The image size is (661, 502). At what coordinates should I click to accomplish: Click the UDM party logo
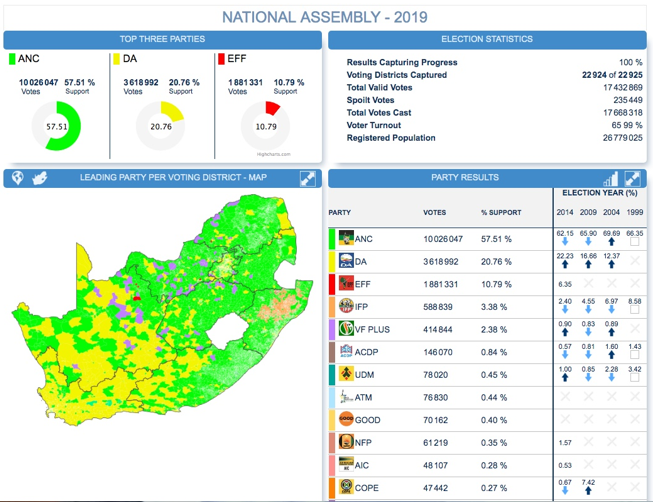[346, 374]
